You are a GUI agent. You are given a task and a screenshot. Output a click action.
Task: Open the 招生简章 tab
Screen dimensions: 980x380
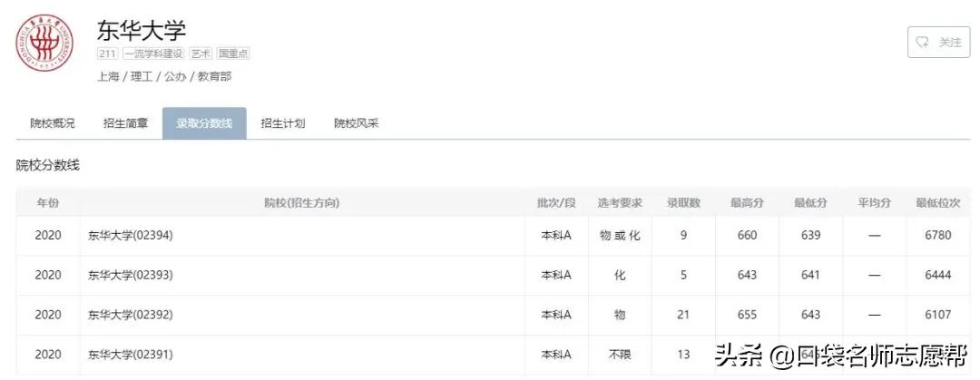coord(125,123)
